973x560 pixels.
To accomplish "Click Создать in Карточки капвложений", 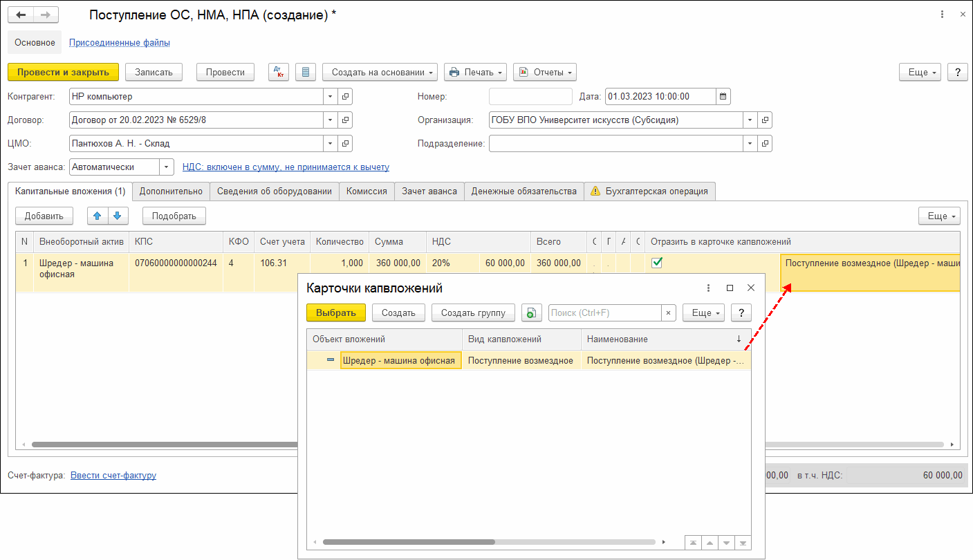I will coord(398,312).
